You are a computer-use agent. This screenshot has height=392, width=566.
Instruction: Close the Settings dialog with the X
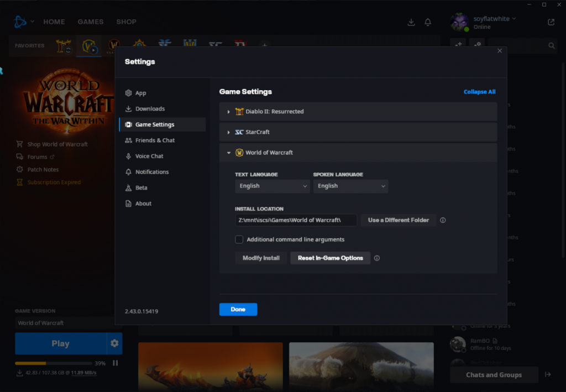tap(500, 51)
